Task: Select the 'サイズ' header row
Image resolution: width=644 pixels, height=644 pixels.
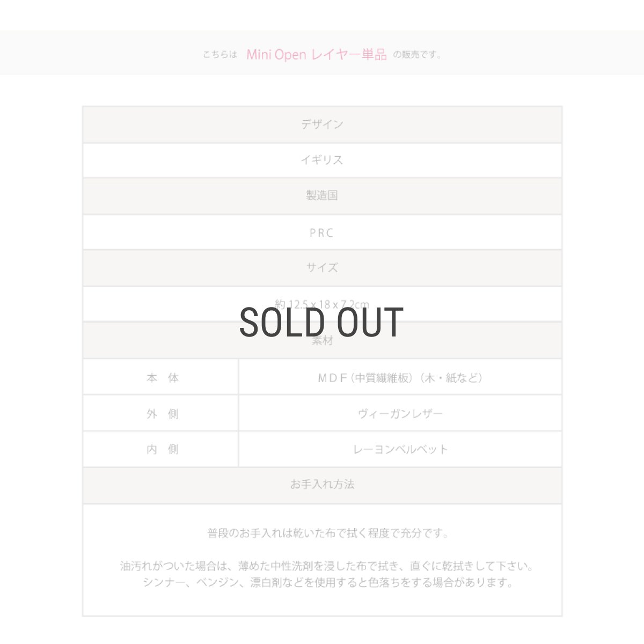Action: 322,268
